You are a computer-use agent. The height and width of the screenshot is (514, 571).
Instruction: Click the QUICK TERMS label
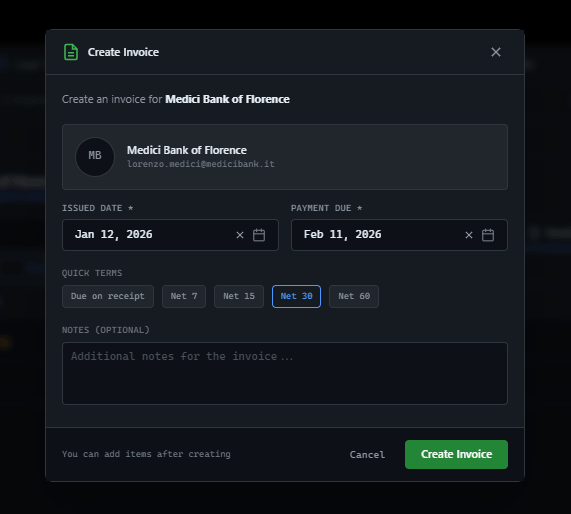(x=92, y=273)
